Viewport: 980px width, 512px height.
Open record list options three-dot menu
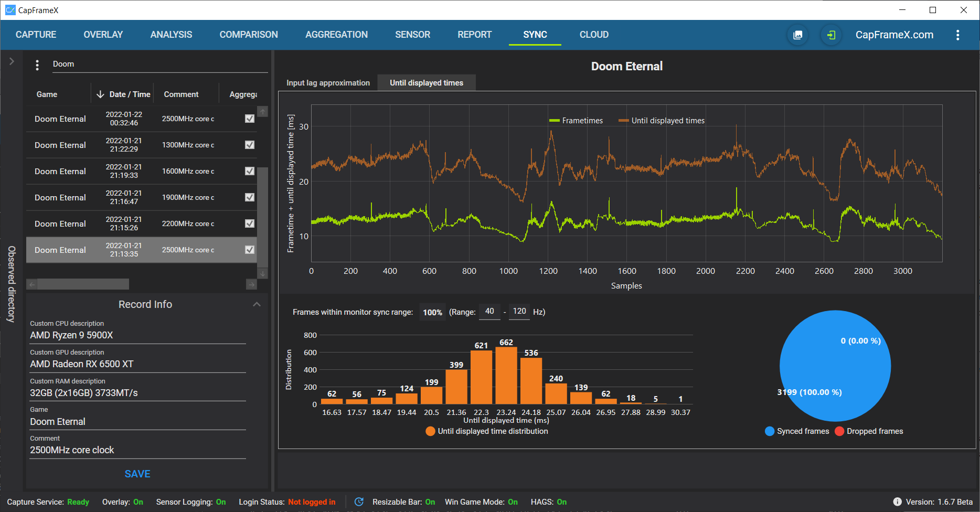(x=37, y=65)
